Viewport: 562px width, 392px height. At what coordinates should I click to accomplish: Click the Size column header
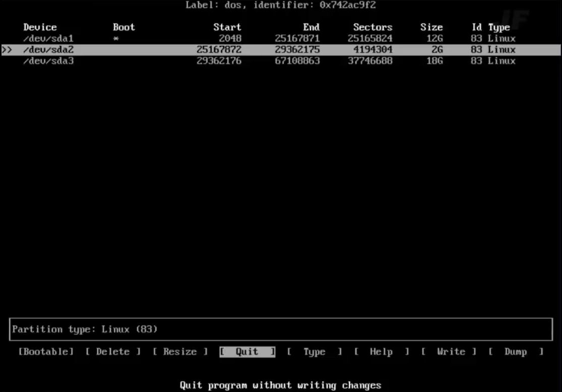click(431, 27)
